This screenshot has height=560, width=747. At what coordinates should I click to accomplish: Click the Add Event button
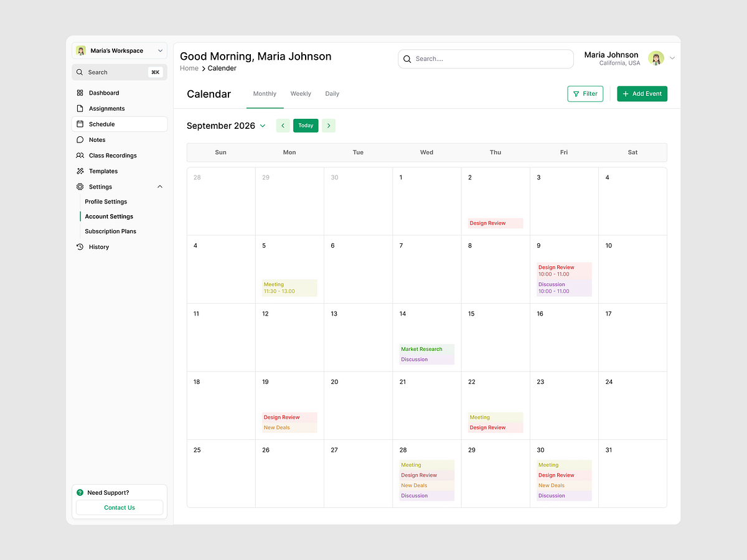(642, 93)
